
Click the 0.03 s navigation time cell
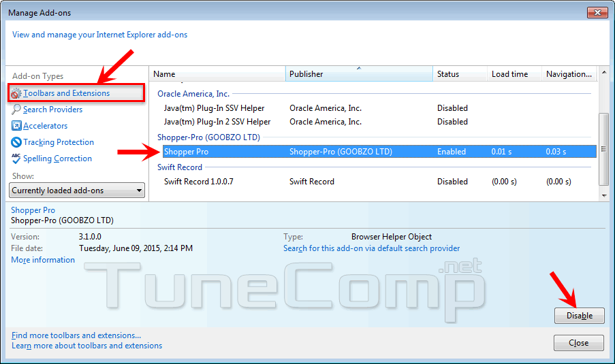pos(556,152)
